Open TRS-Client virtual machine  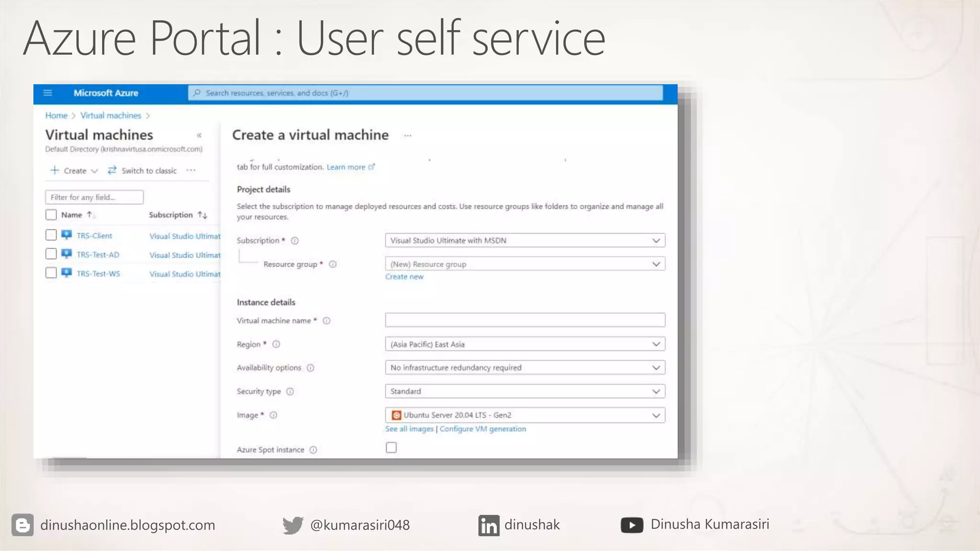(x=94, y=236)
